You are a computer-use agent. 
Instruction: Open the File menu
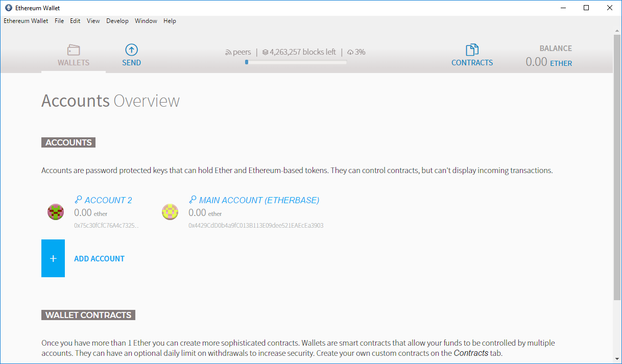click(59, 21)
